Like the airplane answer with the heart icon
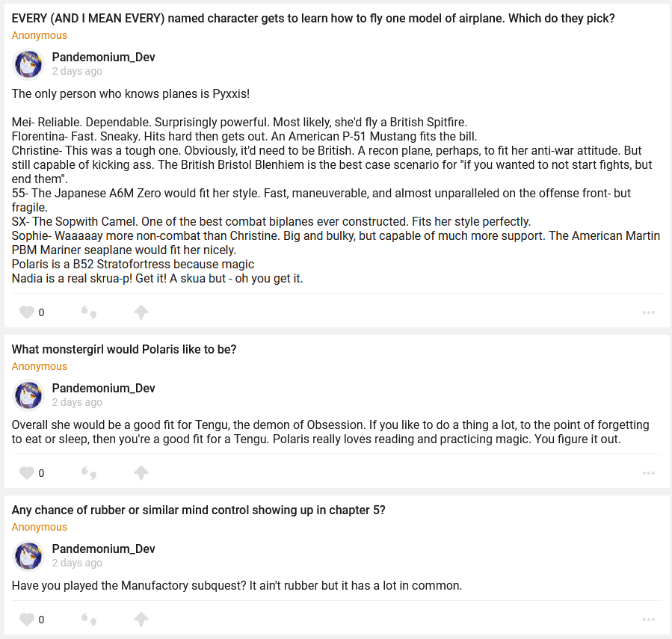The width and height of the screenshot is (672, 639). (x=27, y=312)
